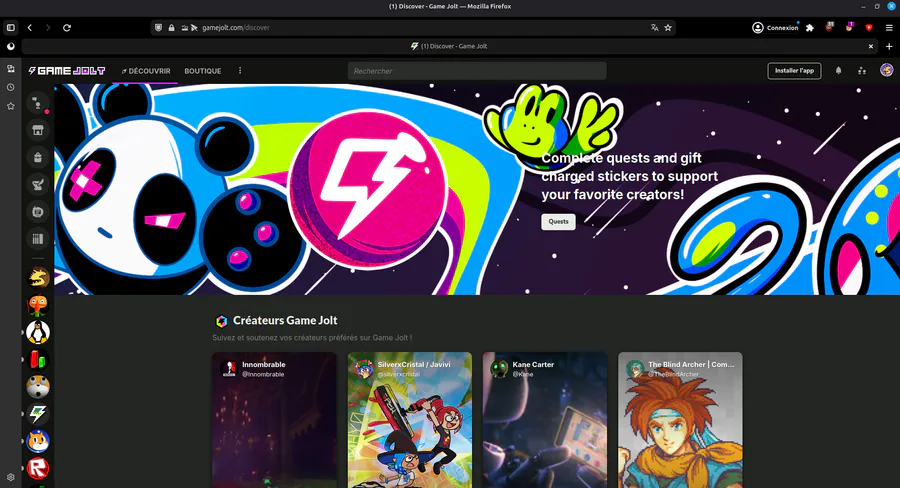
Task: Bookmark this page with the star icon
Action: tap(668, 28)
